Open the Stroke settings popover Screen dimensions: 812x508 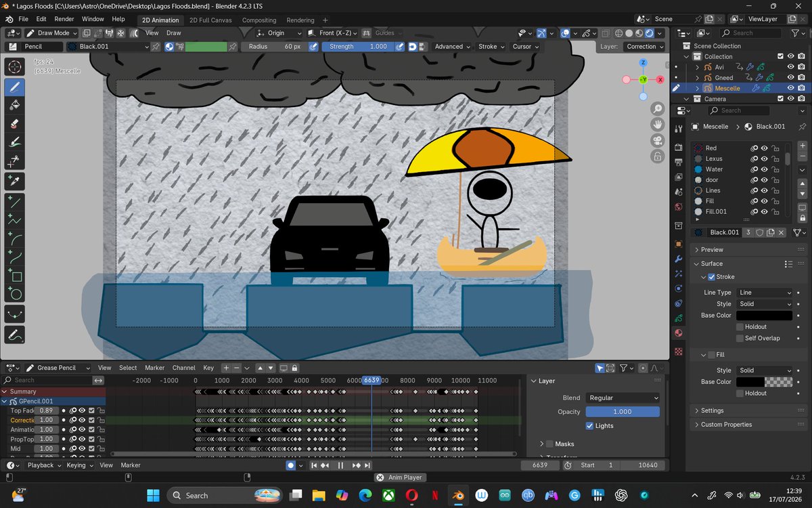tap(491, 46)
